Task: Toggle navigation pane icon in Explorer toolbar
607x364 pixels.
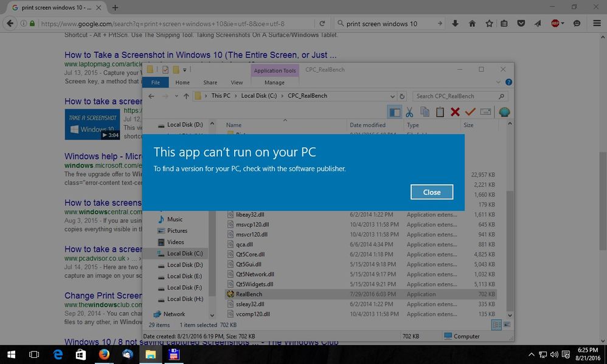Action: tap(395, 112)
